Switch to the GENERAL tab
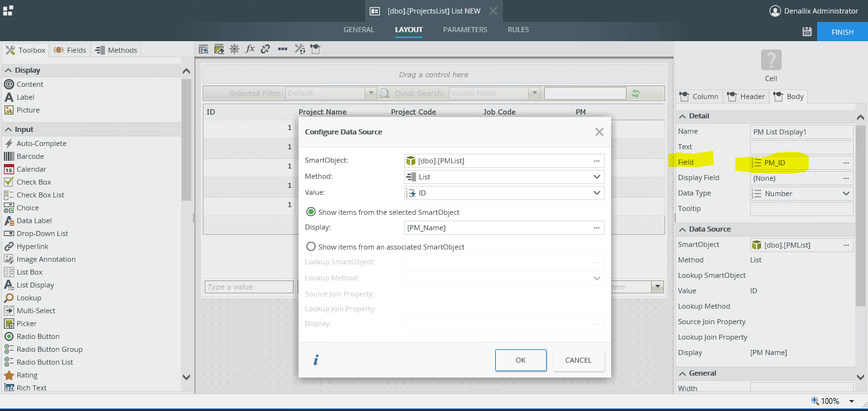Screen dimensions: 868x411 coord(359,30)
